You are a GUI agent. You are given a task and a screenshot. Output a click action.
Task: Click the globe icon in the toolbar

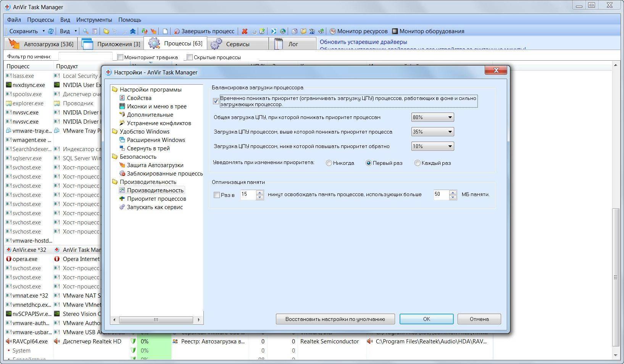coord(283,31)
